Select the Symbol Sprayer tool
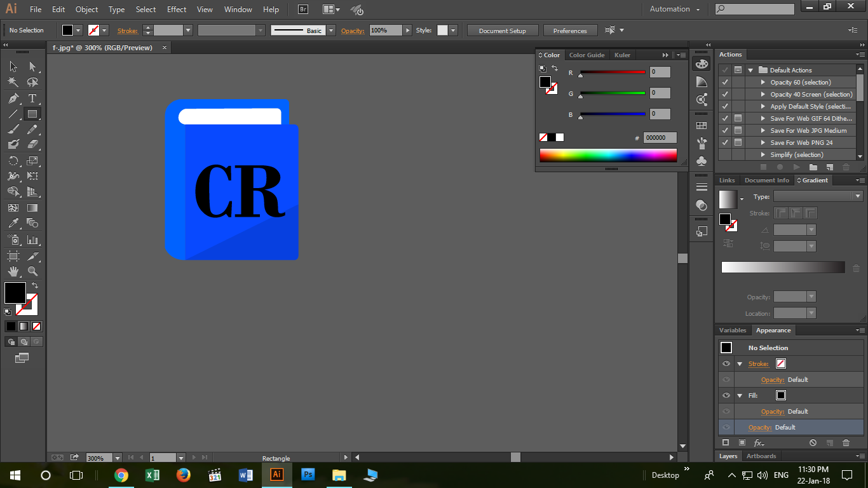 13,240
